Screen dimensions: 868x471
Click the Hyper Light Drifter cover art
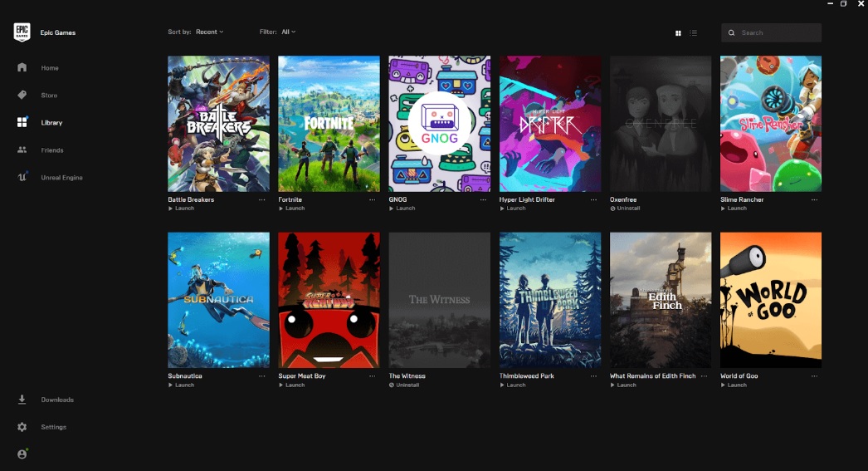tap(549, 124)
